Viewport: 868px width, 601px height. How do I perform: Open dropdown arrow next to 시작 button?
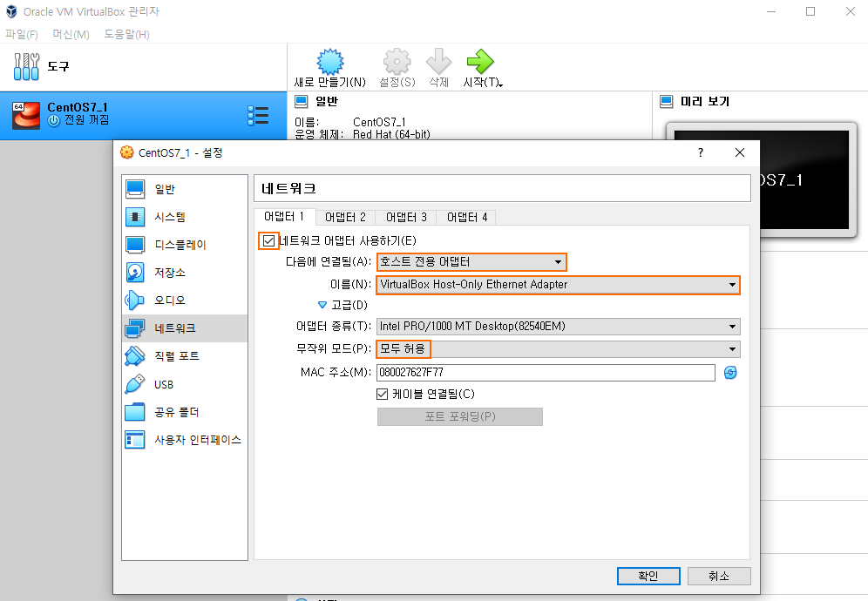click(x=500, y=84)
